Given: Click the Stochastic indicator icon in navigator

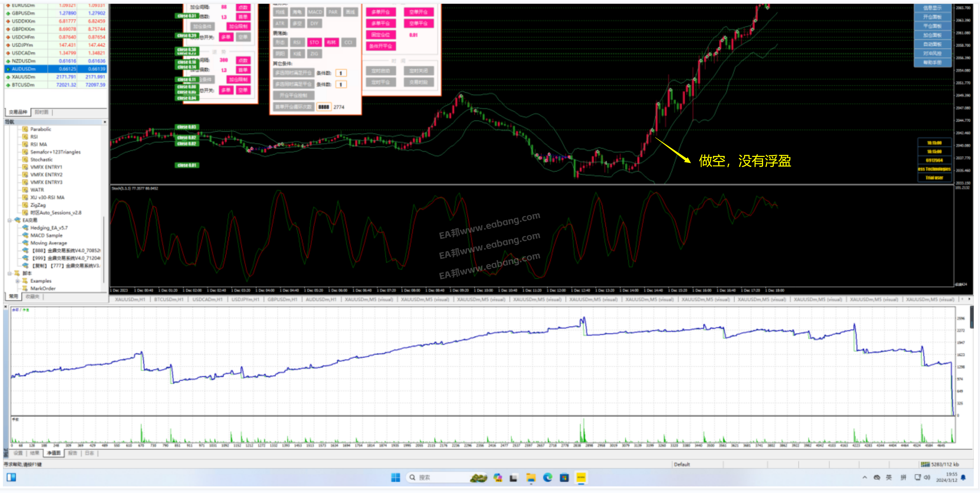Looking at the screenshot, I should click(x=25, y=160).
